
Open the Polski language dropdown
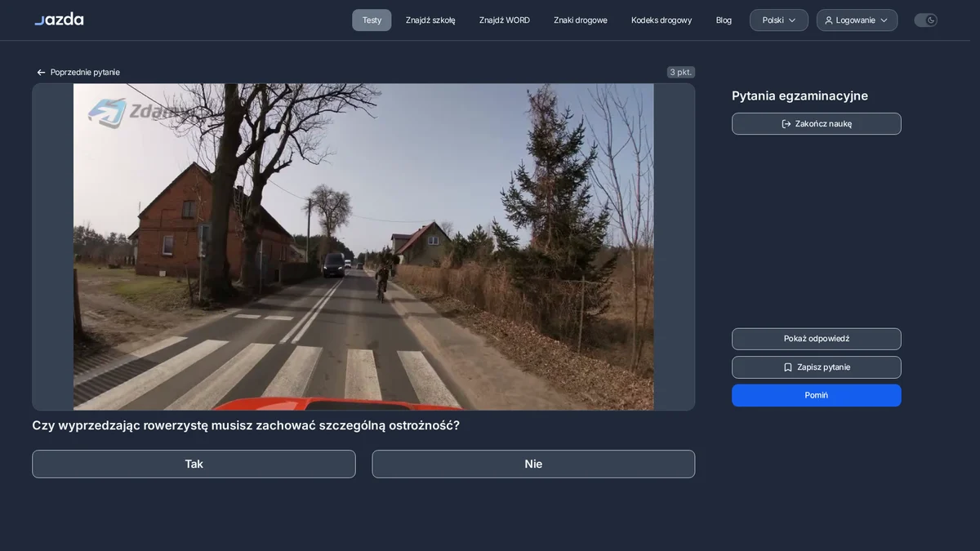[x=779, y=20]
